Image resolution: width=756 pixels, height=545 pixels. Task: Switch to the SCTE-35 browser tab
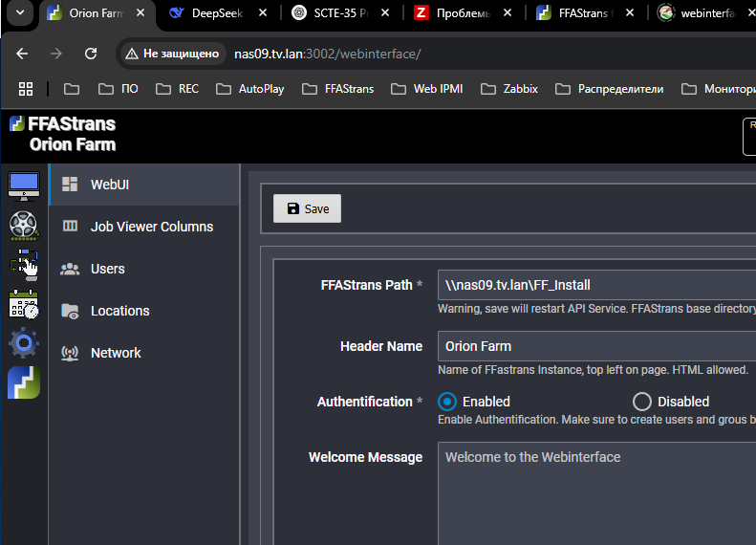[340, 13]
